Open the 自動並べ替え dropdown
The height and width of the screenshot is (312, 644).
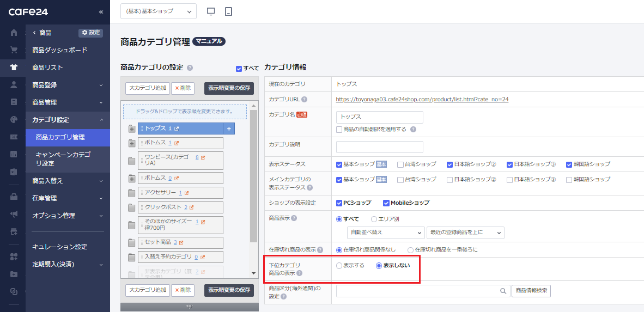click(x=386, y=233)
